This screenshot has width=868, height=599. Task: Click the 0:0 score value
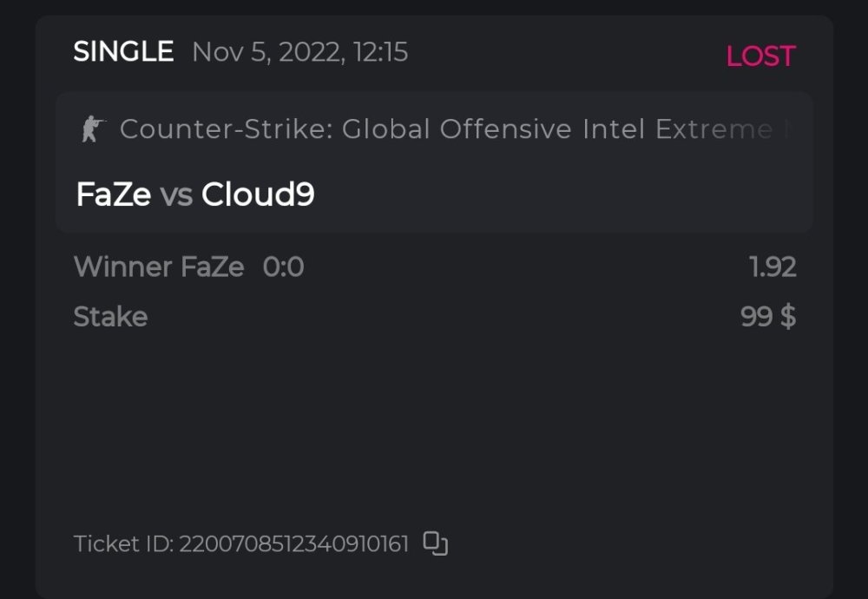(283, 267)
